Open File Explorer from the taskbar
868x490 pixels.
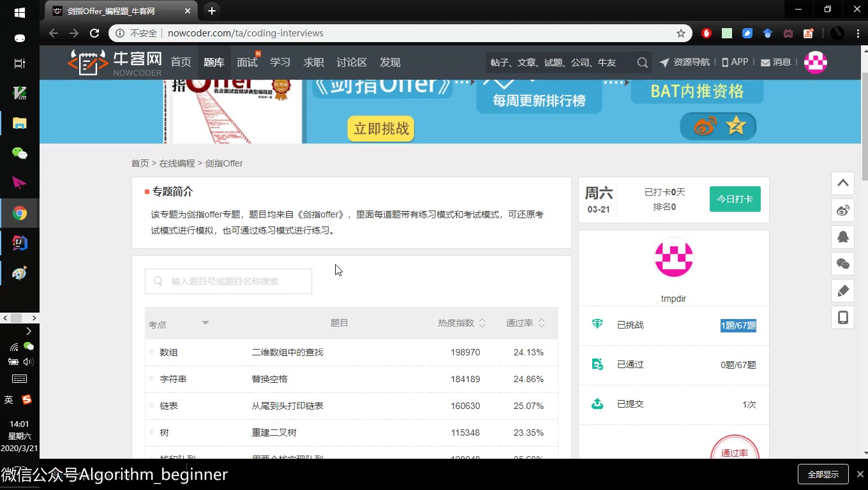[19, 123]
